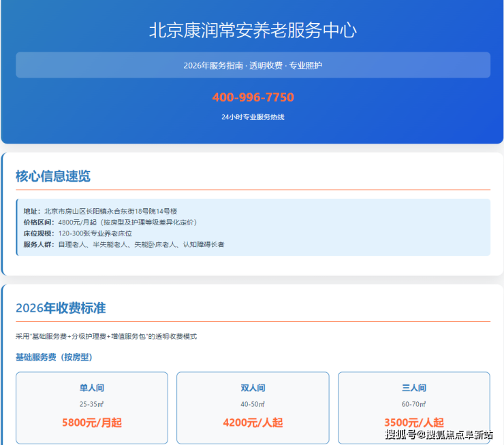This screenshot has width=504, height=445.
Task: Open the 双人间 room card
Action: (x=253, y=389)
